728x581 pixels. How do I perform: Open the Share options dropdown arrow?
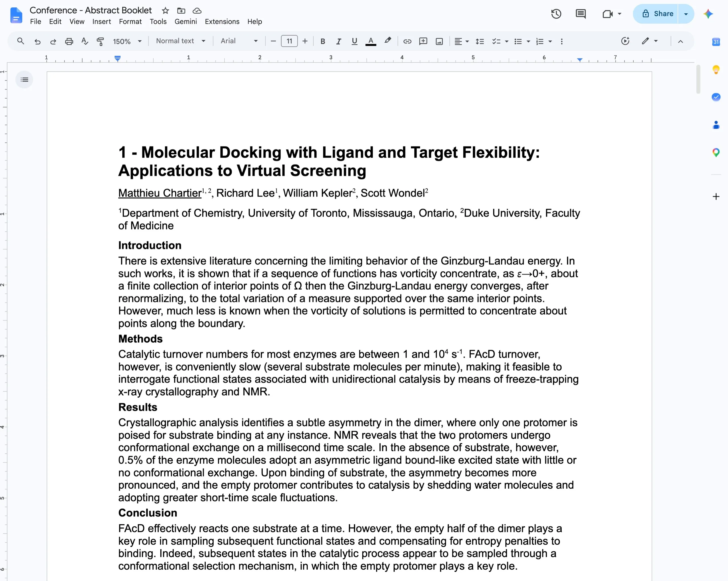(686, 14)
